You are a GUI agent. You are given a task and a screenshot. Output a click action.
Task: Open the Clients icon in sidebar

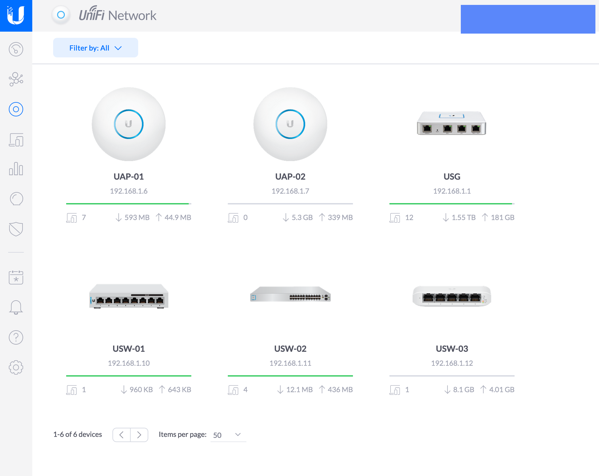[16, 140]
